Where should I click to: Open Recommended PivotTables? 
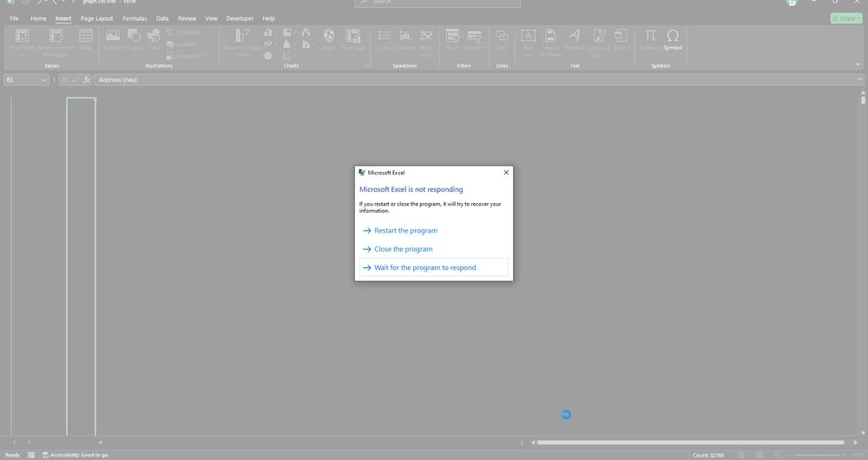click(x=56, y=42)
